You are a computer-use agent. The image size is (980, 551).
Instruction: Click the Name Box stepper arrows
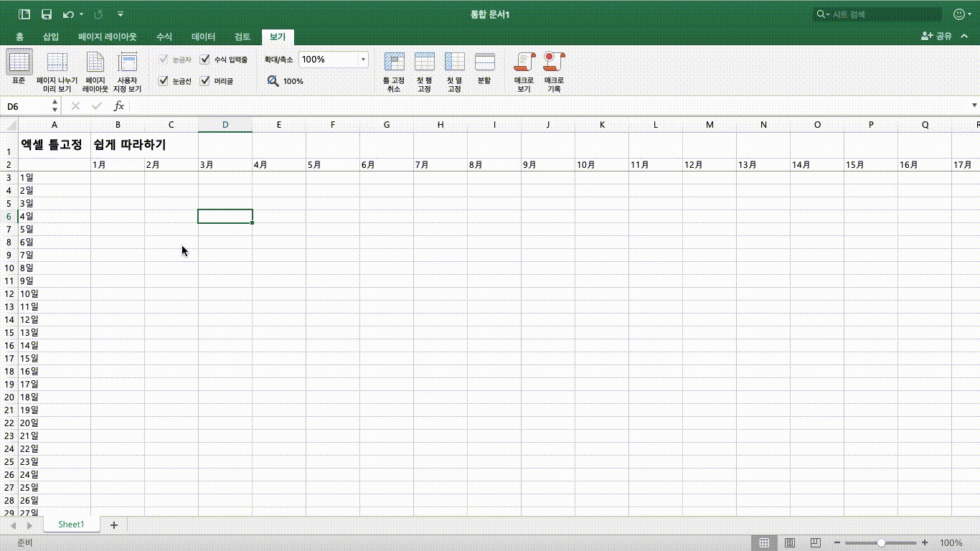point(55,106)
